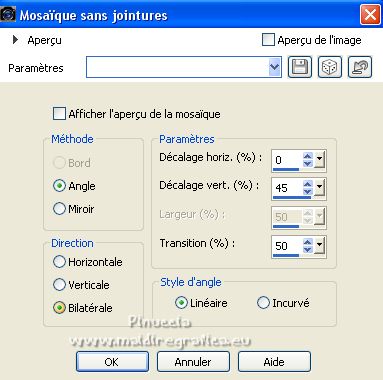This screenshot has width=383, height=380.
Task: Choose the Horizontale direction option
Action: 59,262
